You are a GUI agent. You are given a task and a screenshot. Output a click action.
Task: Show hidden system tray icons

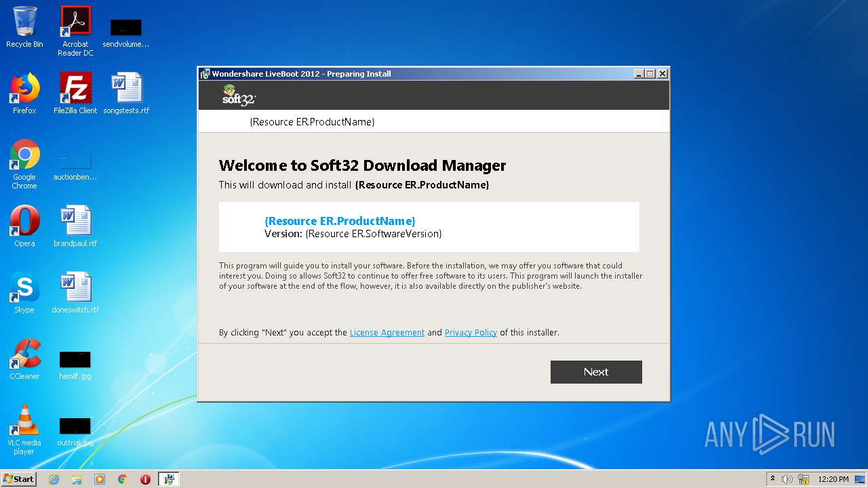coord(772,479)
